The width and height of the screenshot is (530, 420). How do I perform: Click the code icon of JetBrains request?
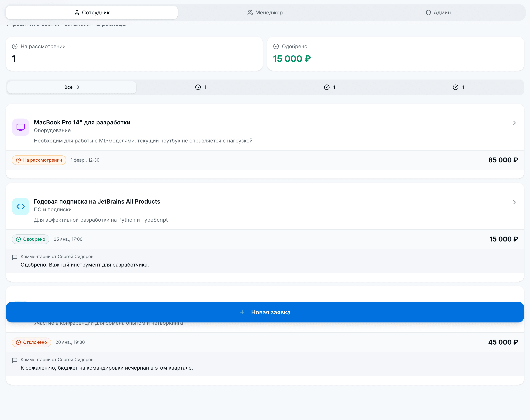21,207
